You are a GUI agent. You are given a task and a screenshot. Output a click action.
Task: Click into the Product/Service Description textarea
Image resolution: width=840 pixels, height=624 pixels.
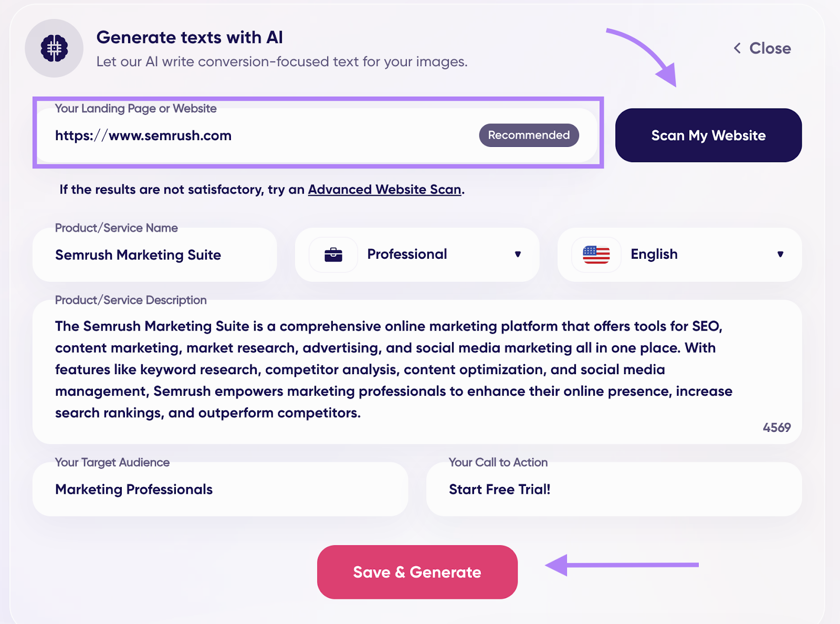[x=417, y=372]
